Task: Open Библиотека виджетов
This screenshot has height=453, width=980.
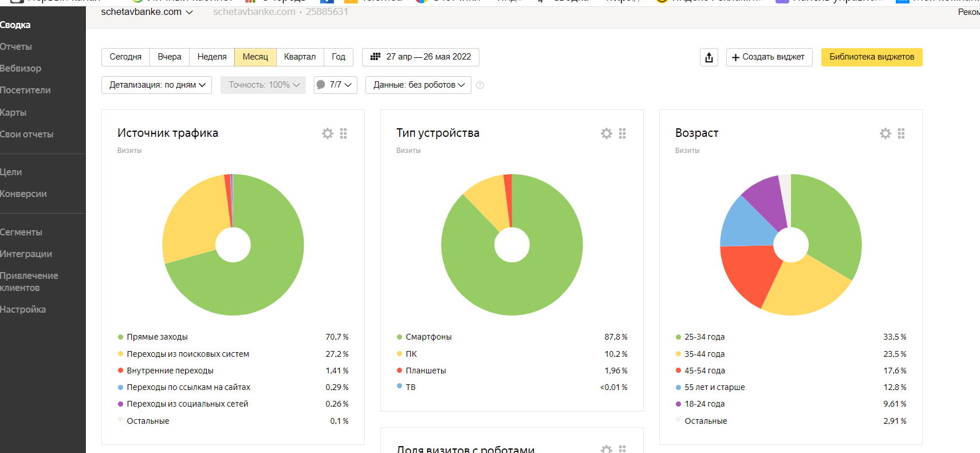Action: 872,57
